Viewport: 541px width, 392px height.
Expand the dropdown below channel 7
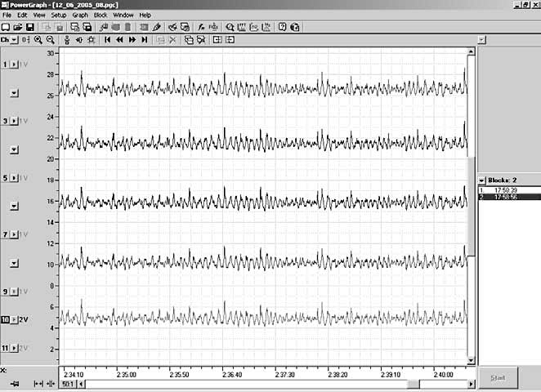tap(14, 264)
